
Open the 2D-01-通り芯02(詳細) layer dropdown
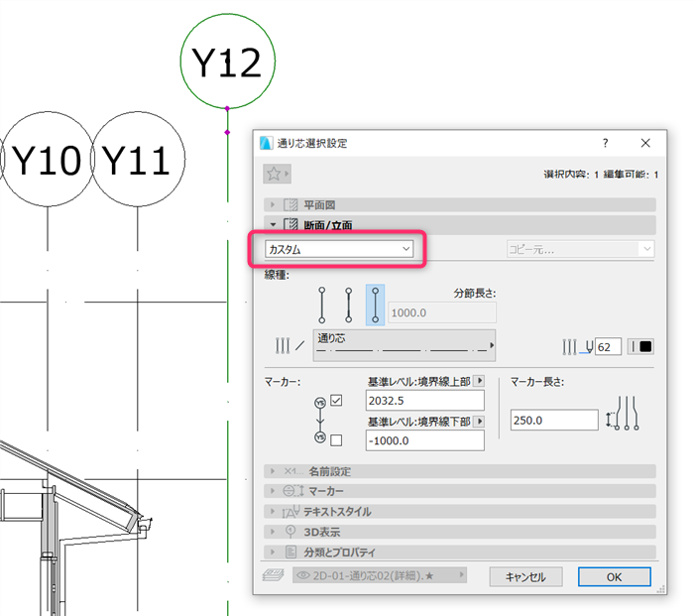pyautogui.click(x=380, y=575)
